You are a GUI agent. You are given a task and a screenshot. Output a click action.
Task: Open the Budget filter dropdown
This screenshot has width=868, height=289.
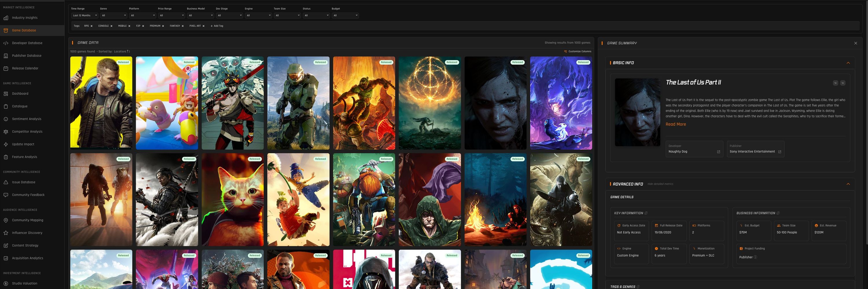(345, 16)
